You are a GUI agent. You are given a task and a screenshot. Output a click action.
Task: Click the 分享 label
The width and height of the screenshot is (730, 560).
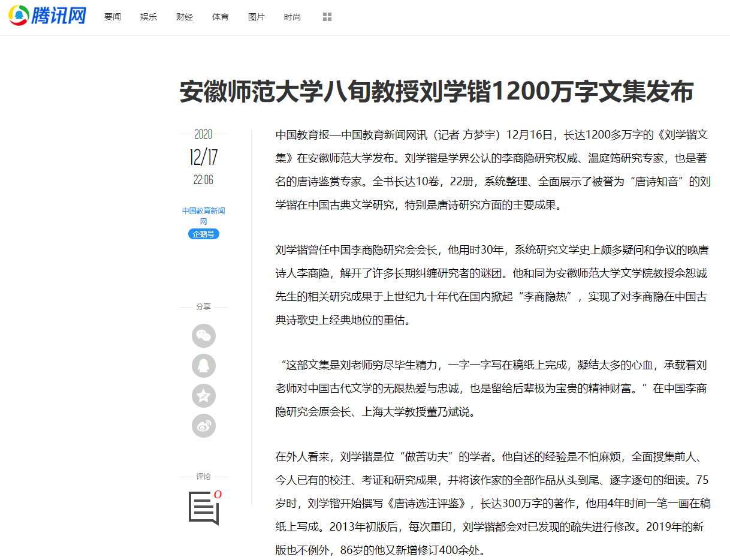pyautogui.click(x=204, y=306)
